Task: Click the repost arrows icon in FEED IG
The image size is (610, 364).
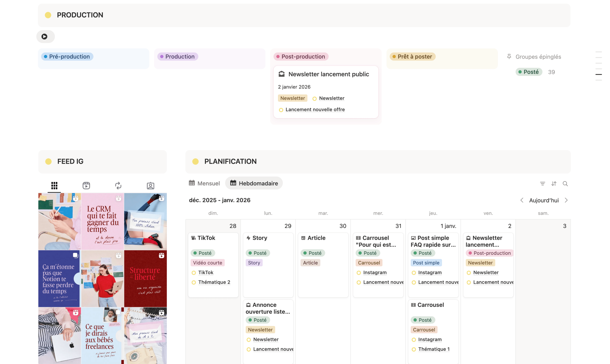Action: point(118,185)
